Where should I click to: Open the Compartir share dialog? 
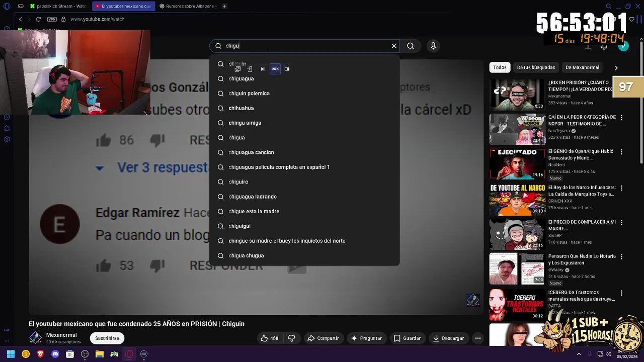(x=323, y=338)
